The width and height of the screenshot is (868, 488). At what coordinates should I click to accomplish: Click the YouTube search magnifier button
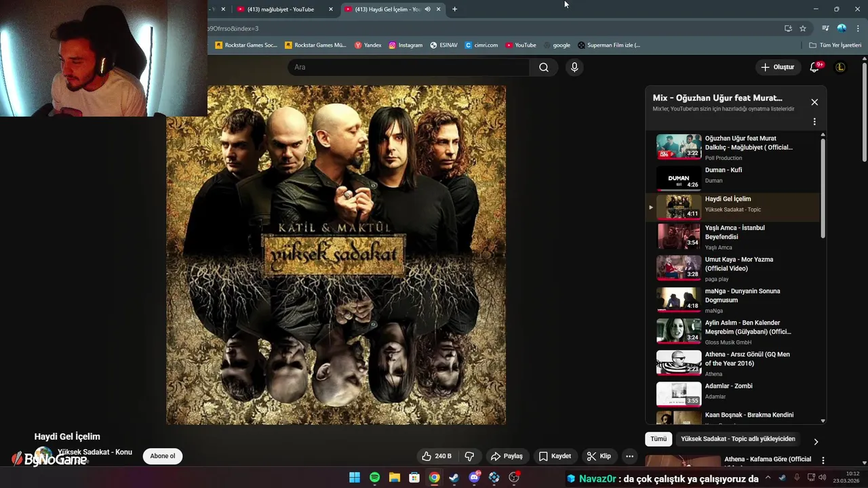pyautogui.click(x=544, y=67)
